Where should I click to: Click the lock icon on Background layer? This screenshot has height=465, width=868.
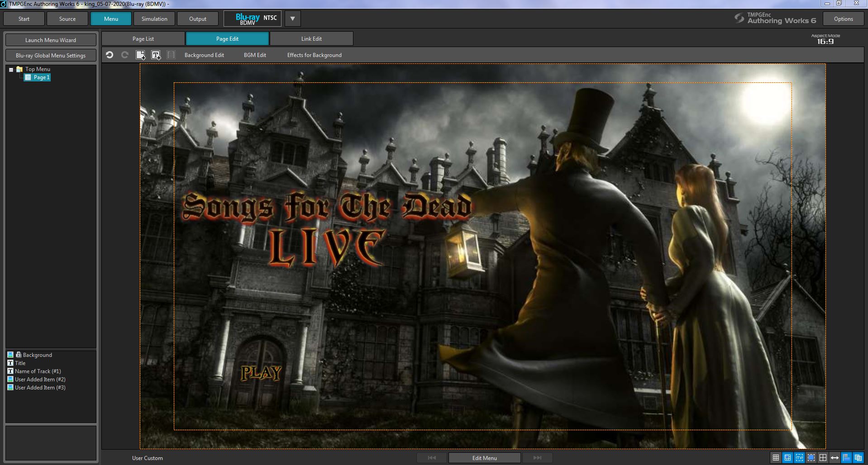(19, 355)
